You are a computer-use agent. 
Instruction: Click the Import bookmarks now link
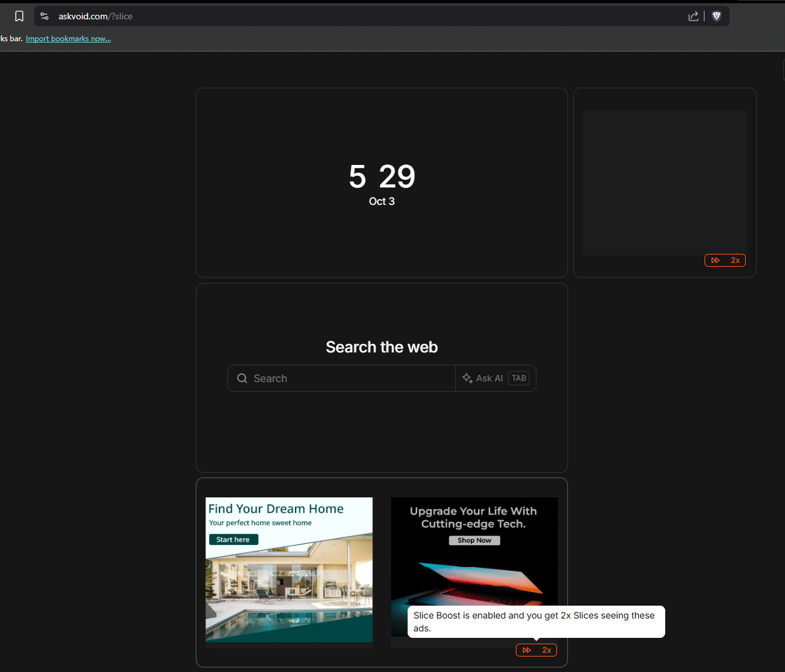tap(68, 39)
